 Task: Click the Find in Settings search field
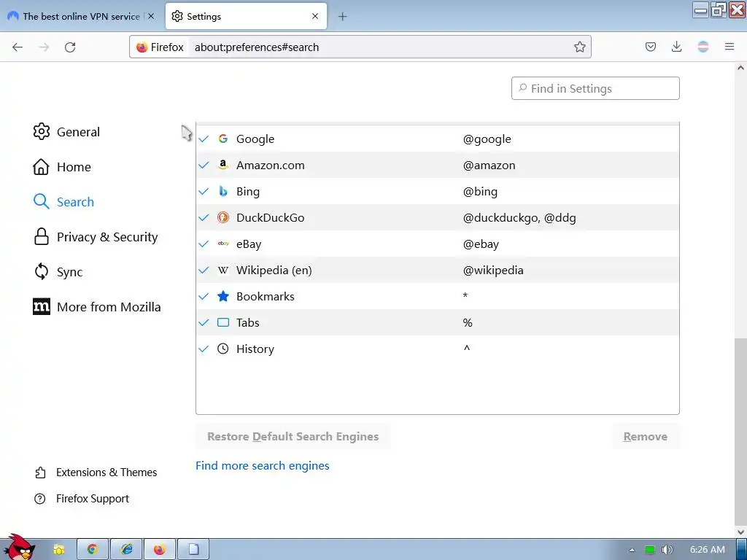pyautogui.click(x=595, y=88)
